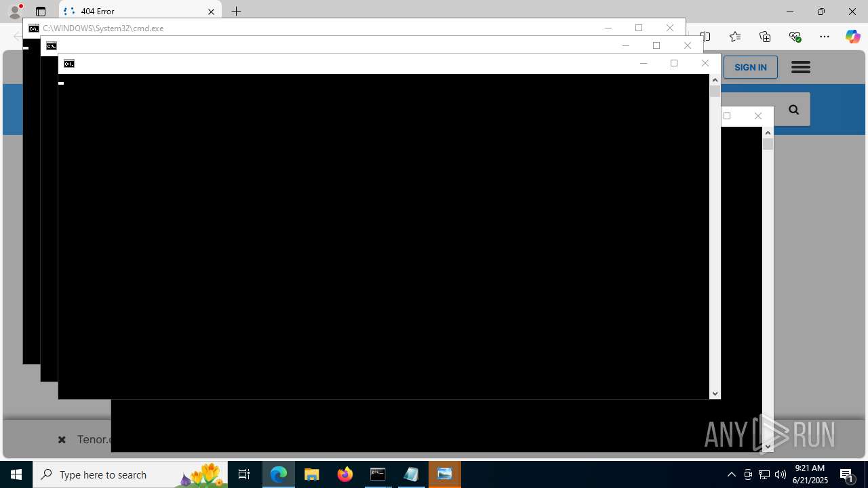Open the Edge profile icon

[x=14, y=11]
